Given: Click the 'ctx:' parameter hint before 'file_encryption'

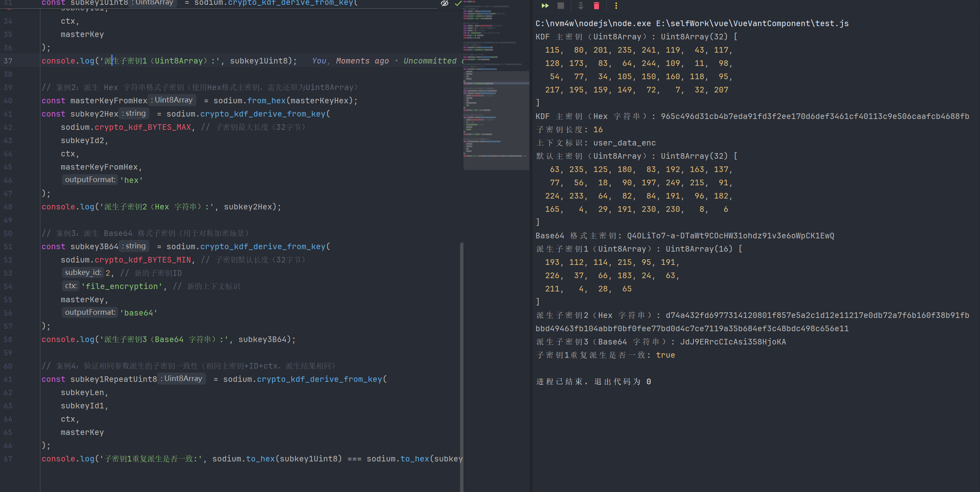Looking at the screenshot, I should (71, 286).
